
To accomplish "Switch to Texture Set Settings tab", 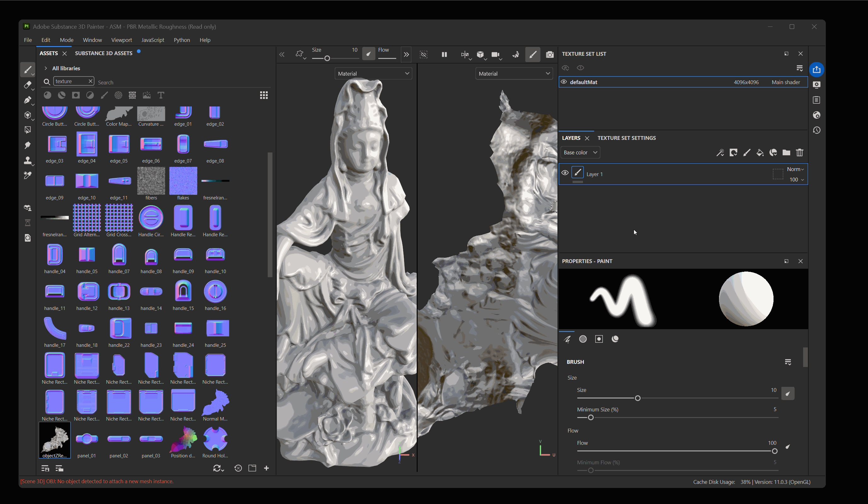I will (626, 138).
